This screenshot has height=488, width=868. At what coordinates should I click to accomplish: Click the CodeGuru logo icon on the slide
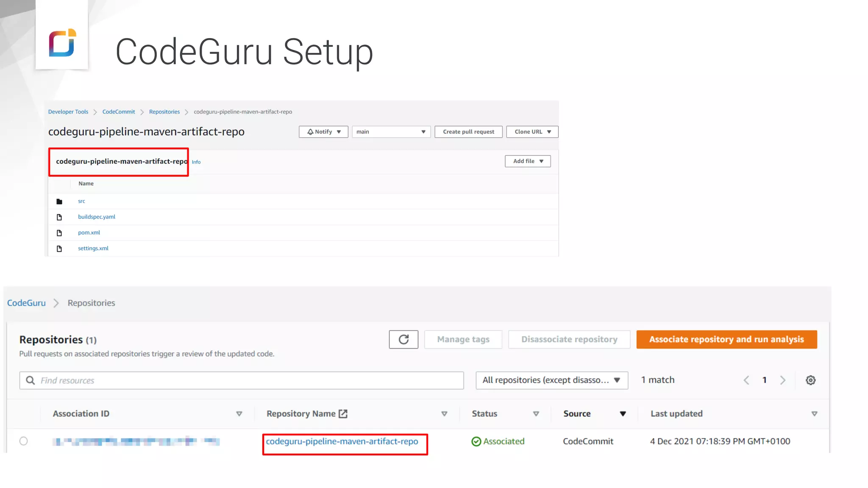(62, 42)
